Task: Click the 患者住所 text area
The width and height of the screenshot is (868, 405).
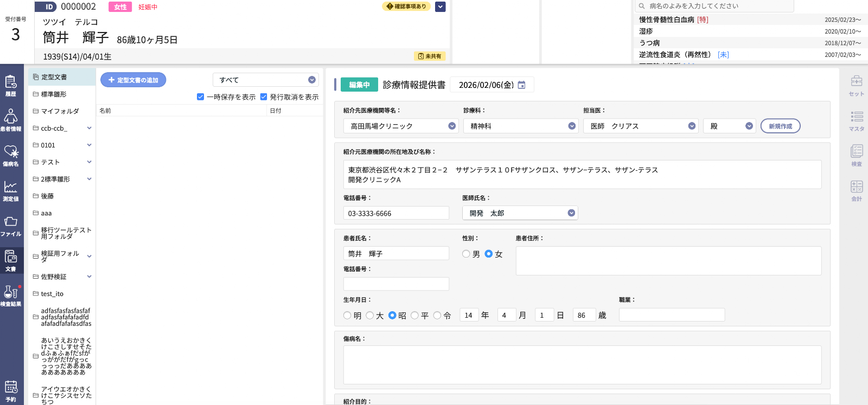Action: coord(668,261)
